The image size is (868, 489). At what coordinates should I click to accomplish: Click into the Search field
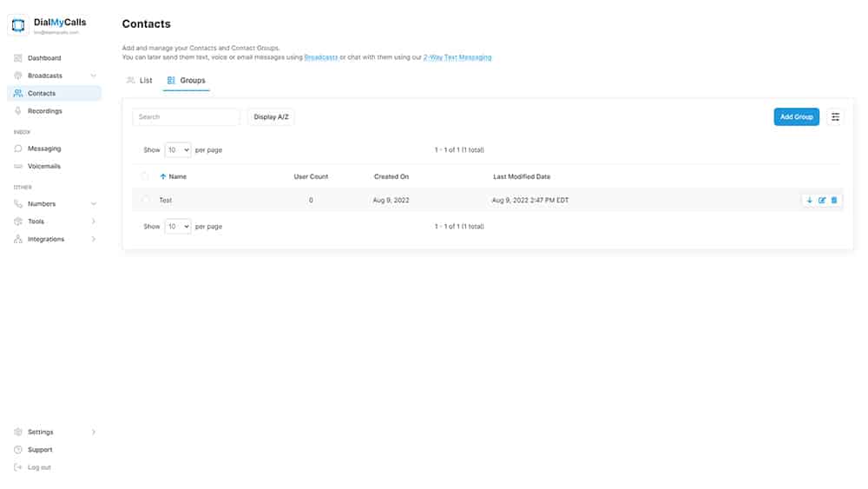pyautogui.click(x=186, y=117)
